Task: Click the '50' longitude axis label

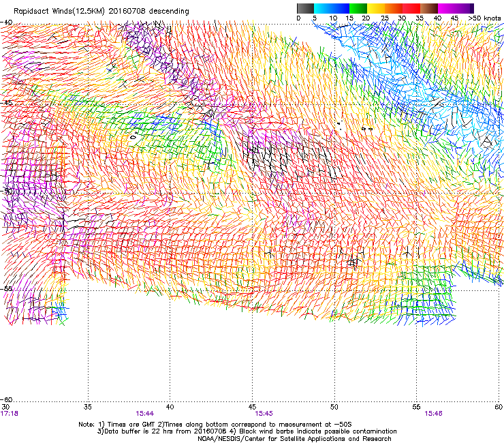Action: (x=334, y=407)
